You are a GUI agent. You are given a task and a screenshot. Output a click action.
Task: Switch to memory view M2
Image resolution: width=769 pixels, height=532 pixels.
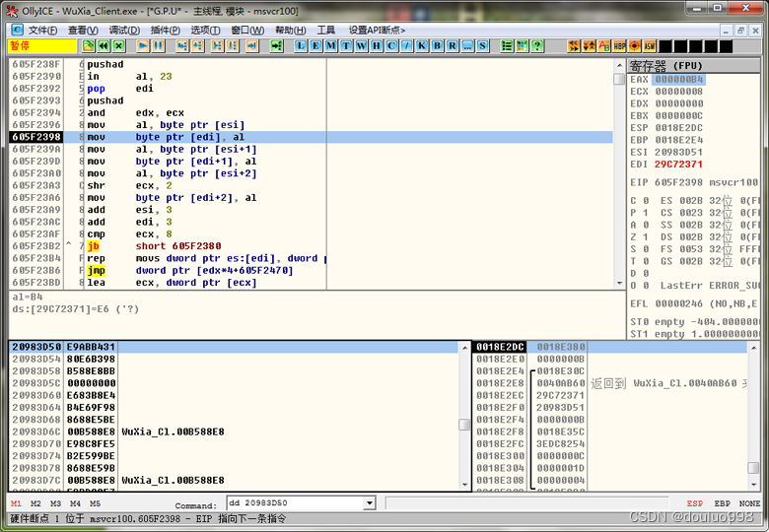35,503
